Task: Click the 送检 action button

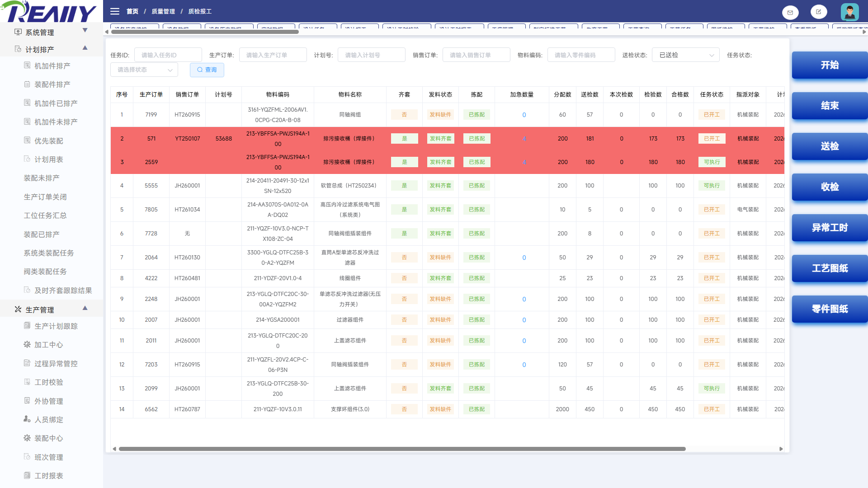Action: (x=830, y=146)
